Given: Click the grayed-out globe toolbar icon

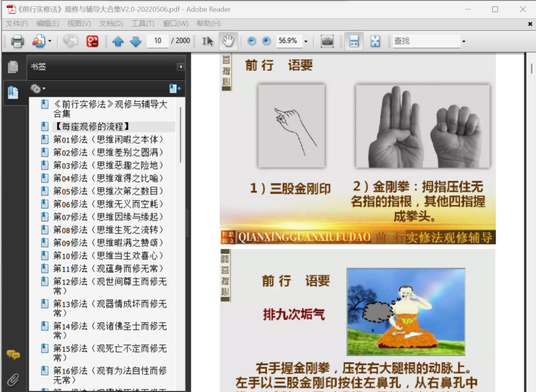Looking at the screenshot, I should (70, 41).
